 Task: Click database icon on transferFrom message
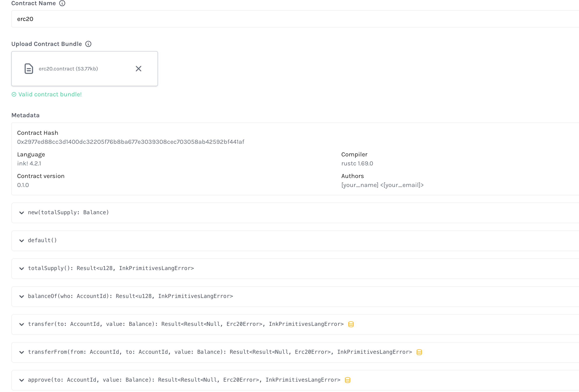pos(419,352)
